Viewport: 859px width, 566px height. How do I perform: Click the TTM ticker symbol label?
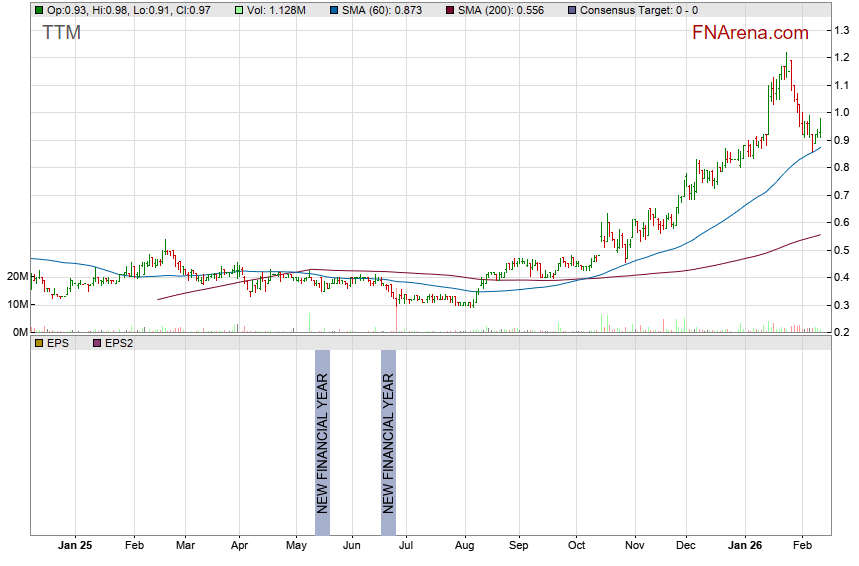pos(62,33)
